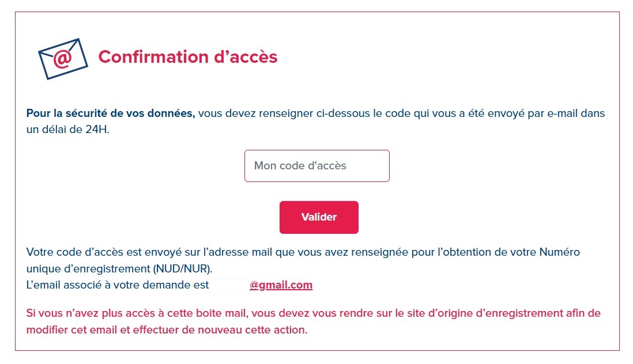This screenshot has height=364, width=633.
Task: Click the "Votre code d'accès est envoyé" paragraph
Action: 303,260
